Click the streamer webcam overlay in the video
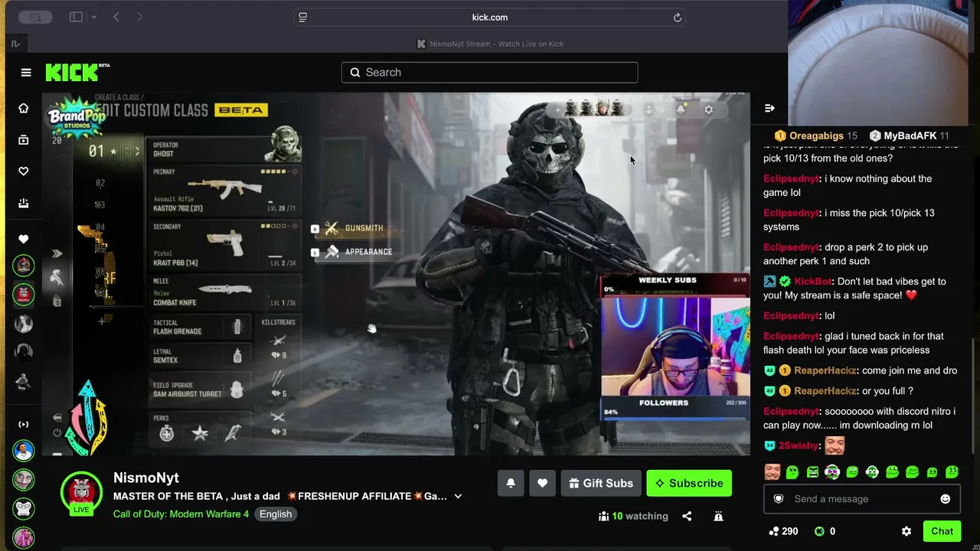Image resolution: width=980 pixels, height=551 pixels. [x=675, y=346]
